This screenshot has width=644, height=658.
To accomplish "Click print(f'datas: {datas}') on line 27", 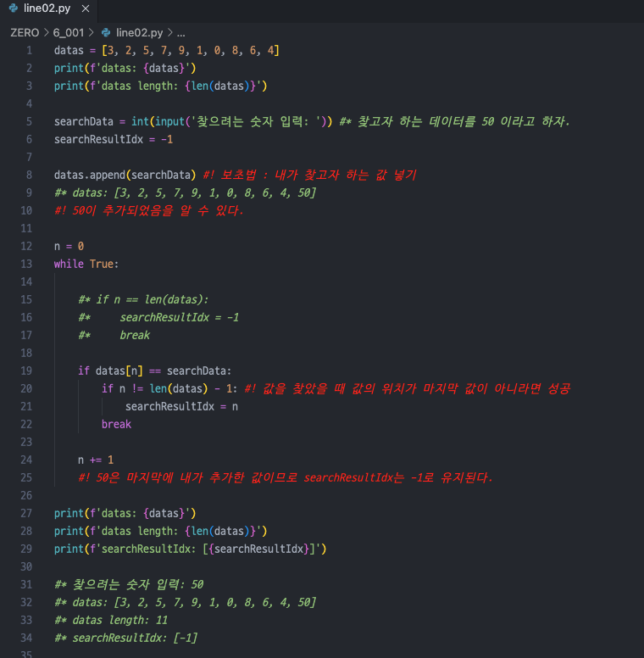I will (x=125, y=513).
